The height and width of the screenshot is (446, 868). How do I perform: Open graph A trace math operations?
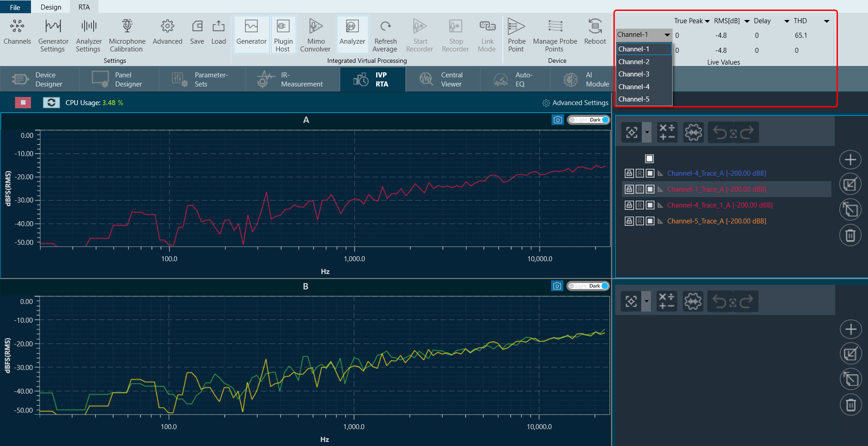[x=667, y=132]
